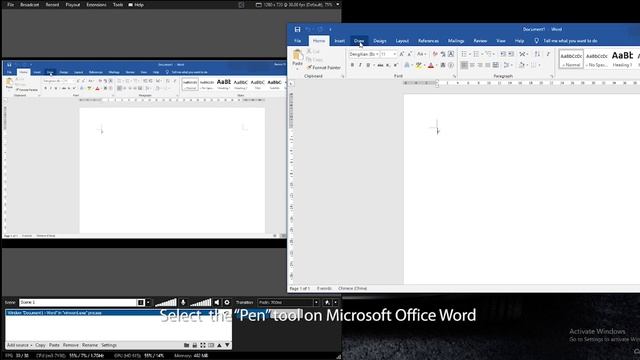Open the XSplit resolution dropdown at top

[338, 4]
